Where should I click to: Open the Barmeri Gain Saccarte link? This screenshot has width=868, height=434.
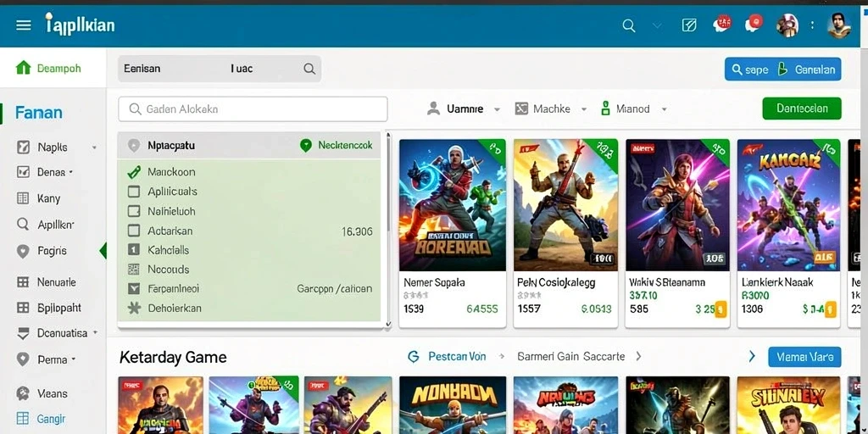point(570,357)
